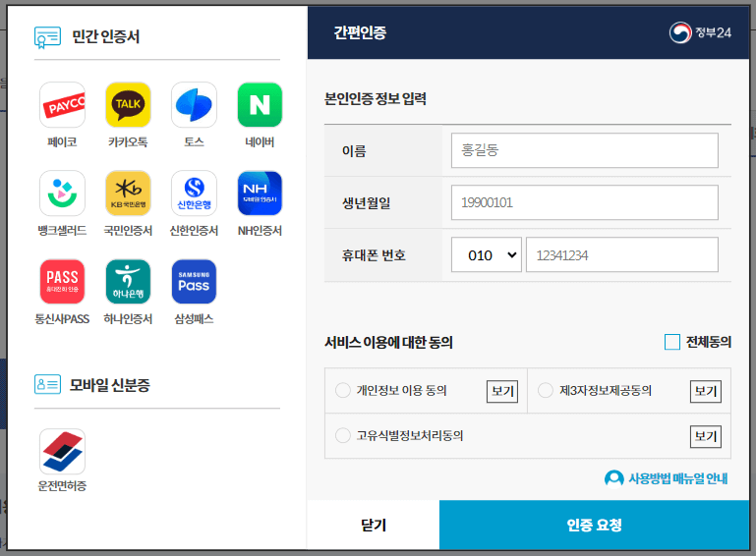Choose the Naver certificate icon

click(260, 104)
